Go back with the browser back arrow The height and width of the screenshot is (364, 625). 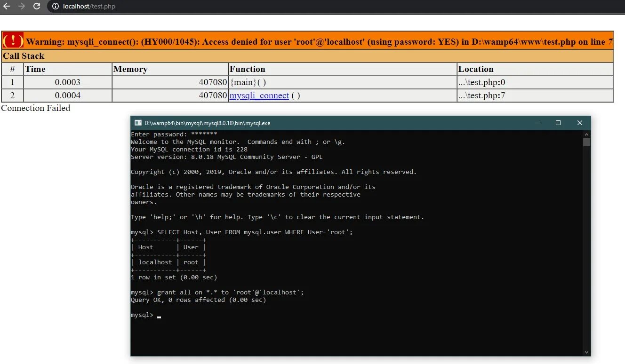(x=7, y=6)
